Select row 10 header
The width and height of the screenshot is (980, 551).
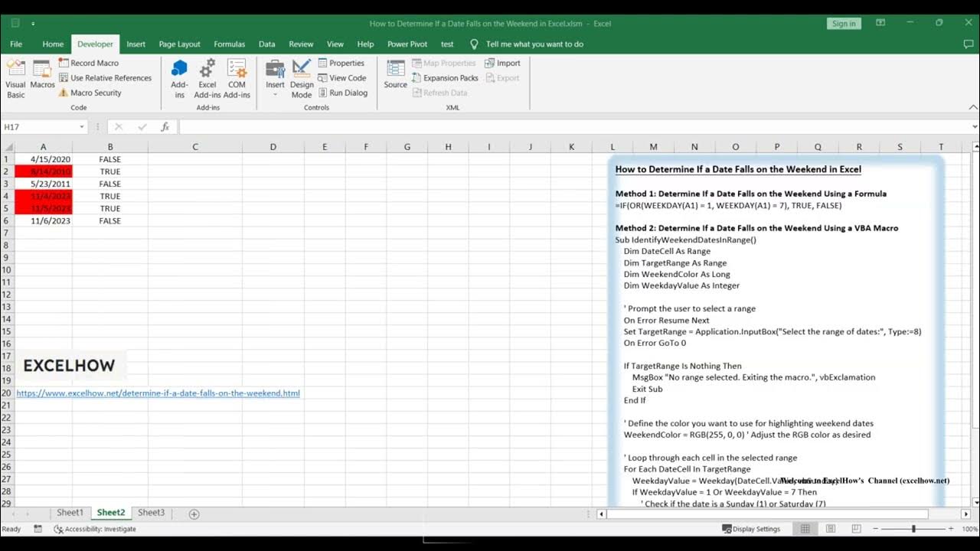tap(7, 269)
